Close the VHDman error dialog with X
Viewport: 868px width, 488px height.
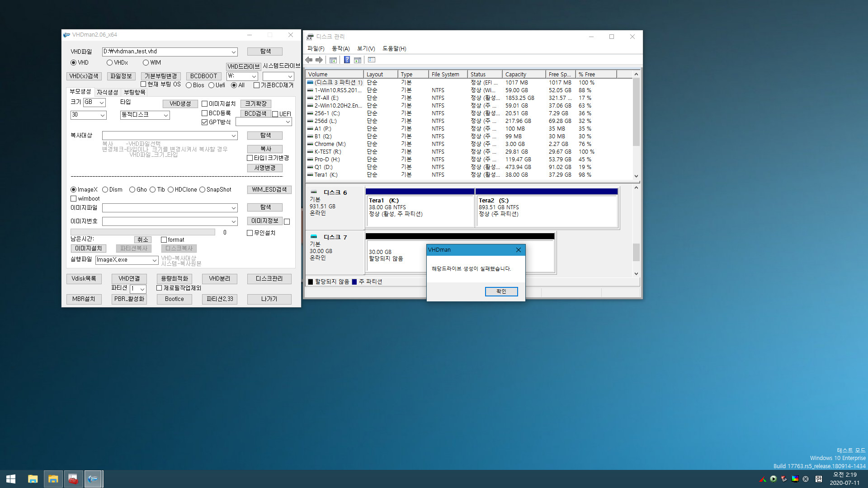(x=519, y=250)
